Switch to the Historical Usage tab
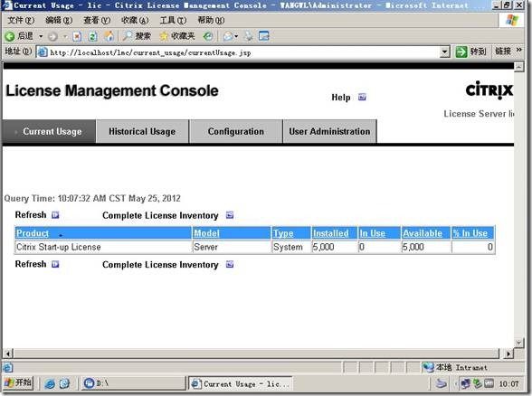The width and height of the screenshot is (532, 396). click(x=142, y=132)
